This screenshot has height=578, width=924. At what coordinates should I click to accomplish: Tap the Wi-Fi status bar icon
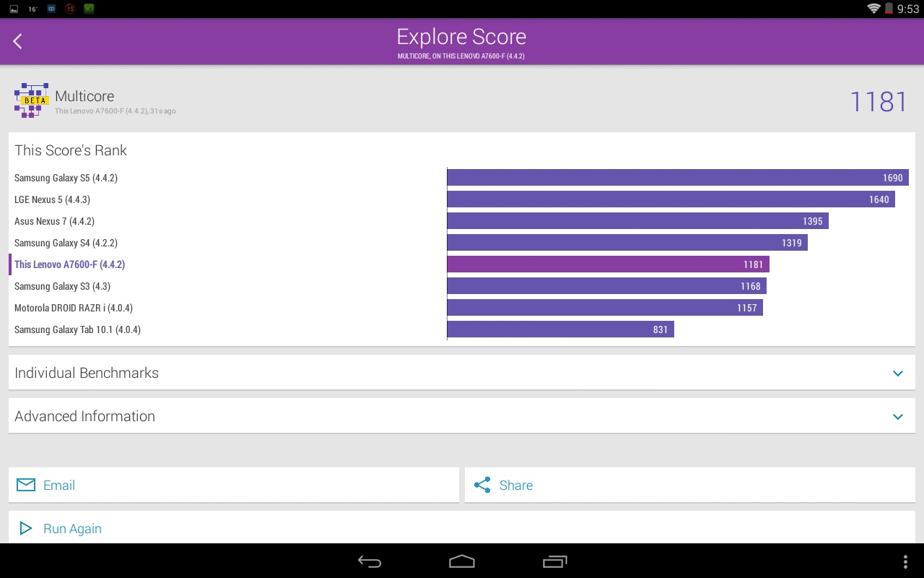873,9
